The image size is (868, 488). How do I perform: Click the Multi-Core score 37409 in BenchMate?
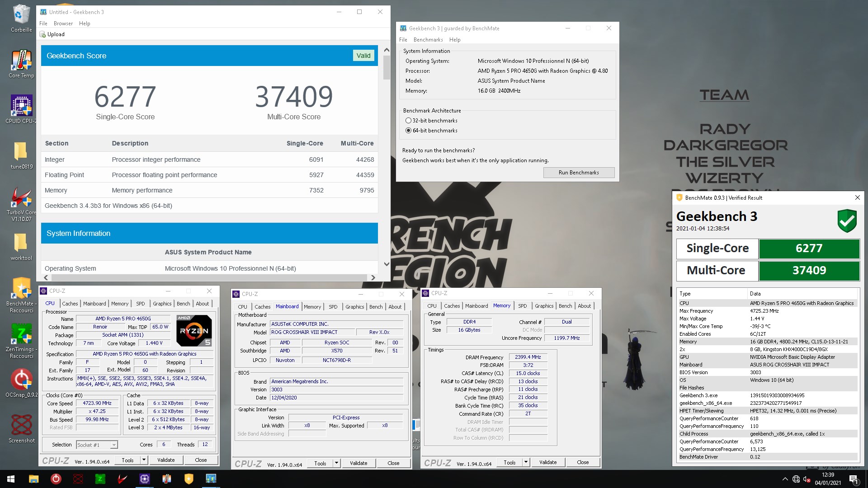point(809,271)
